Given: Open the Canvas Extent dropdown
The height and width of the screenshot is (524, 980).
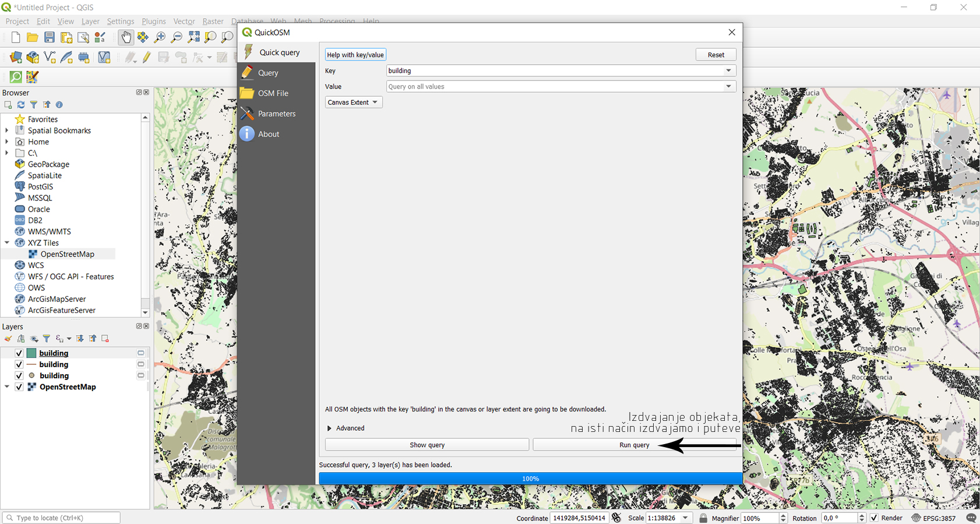Looking at the screenshot, I should [x=354, y=102].
